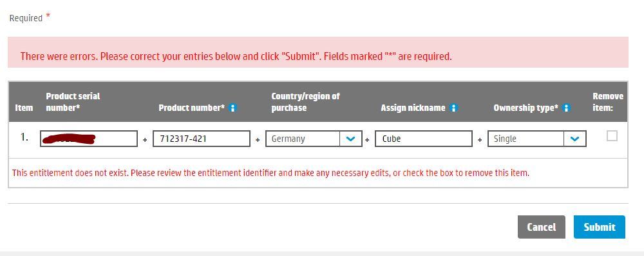Show the Ownership type info tooltip icon
This screenshot has height=256, width=644.
click(x=566, y=108)
